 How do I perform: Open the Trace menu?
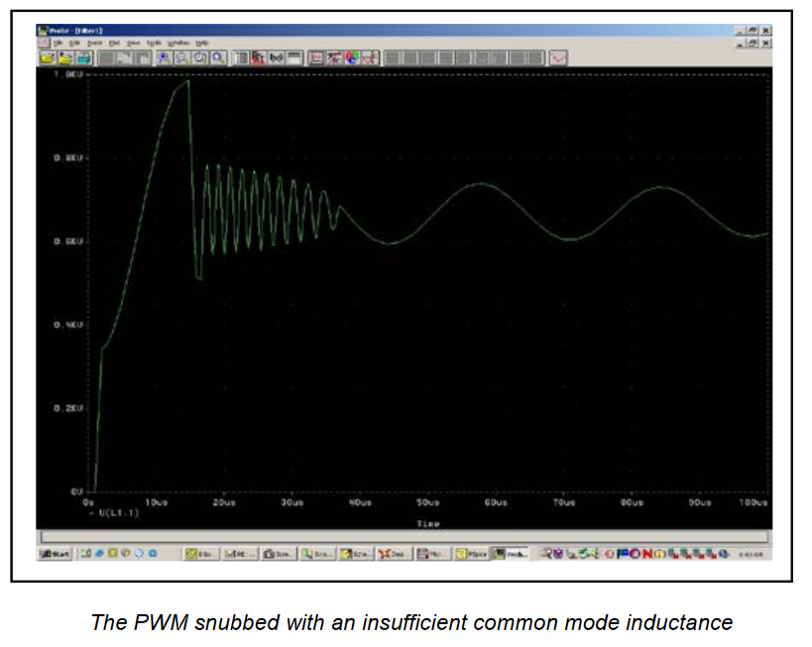(94, 43)
